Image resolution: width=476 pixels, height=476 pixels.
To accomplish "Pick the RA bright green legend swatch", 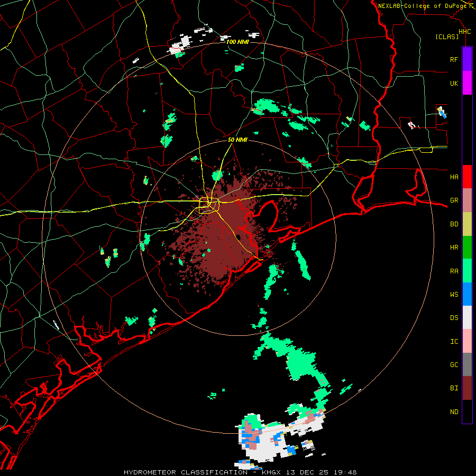I will click(467, 271).
